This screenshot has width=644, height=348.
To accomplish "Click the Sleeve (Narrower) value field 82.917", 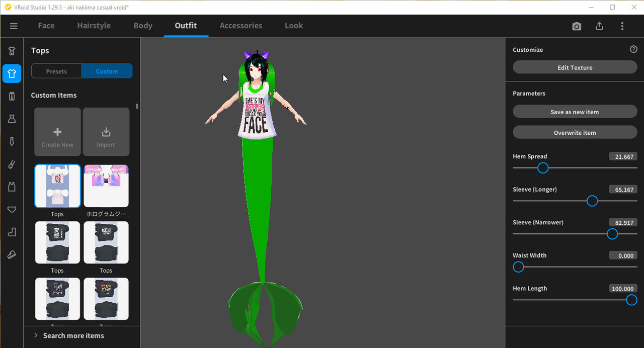I will [623, 222].
